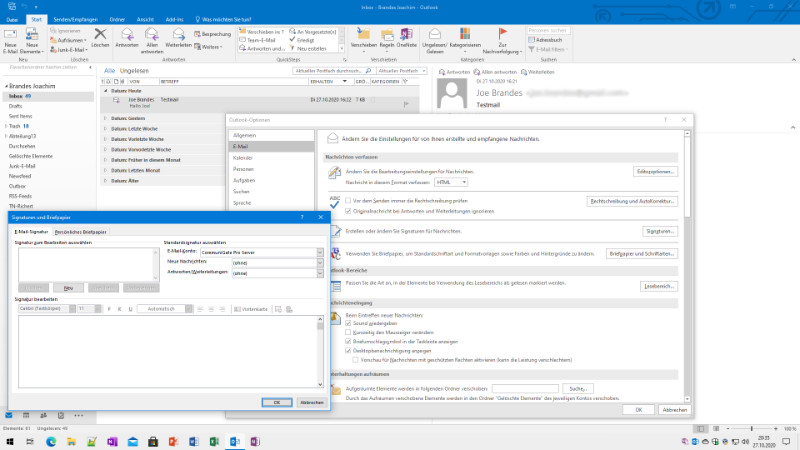Click the Weiterleiten forward icon in the ribbon

coord(178,35)
